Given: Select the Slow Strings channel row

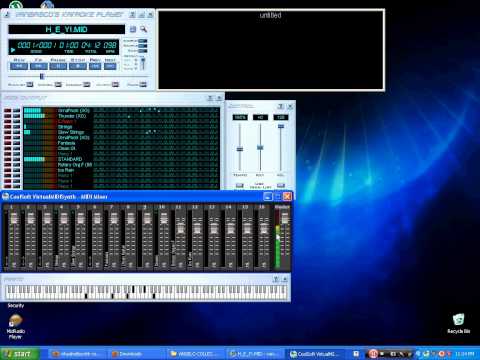Looking at the screenshot, I should click(x=122, y=132).
